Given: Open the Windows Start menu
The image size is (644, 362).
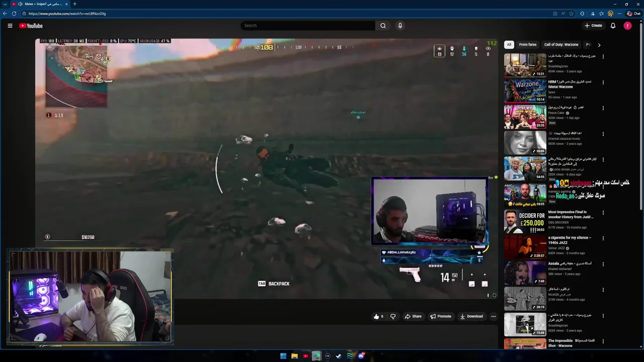Looking at the screenshot, I should (x=283, y=356).
